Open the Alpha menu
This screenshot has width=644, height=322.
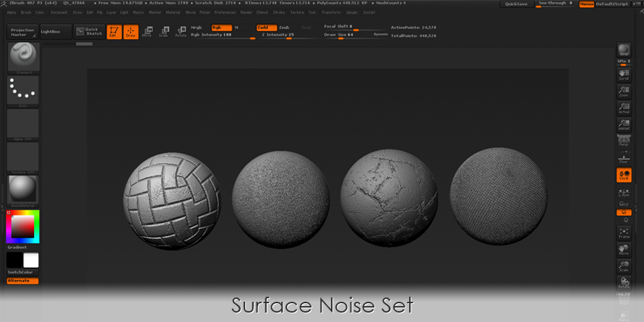pos(12,12)
